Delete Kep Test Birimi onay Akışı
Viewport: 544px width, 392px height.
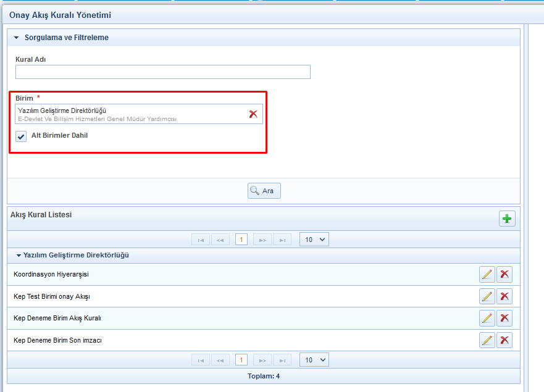click(x=504, y=296)
